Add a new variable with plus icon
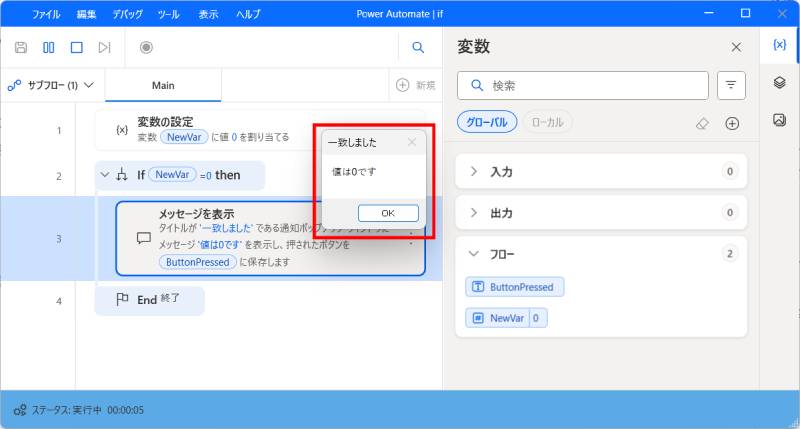Screen dimensions: 800x429 pos(732,123)
